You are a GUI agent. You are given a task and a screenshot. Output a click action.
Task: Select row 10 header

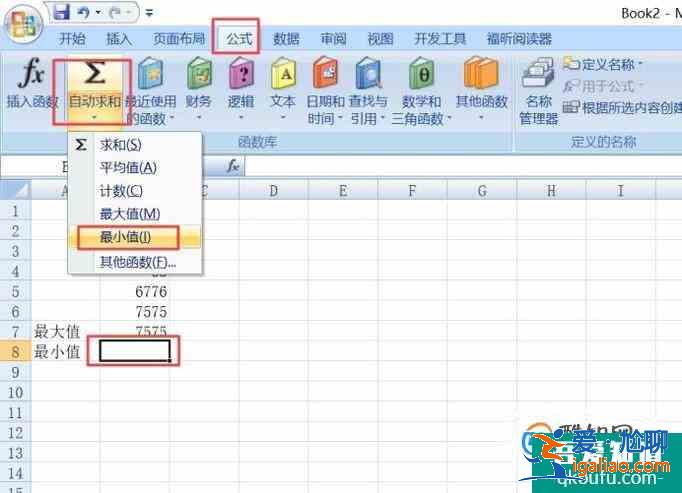16,392
